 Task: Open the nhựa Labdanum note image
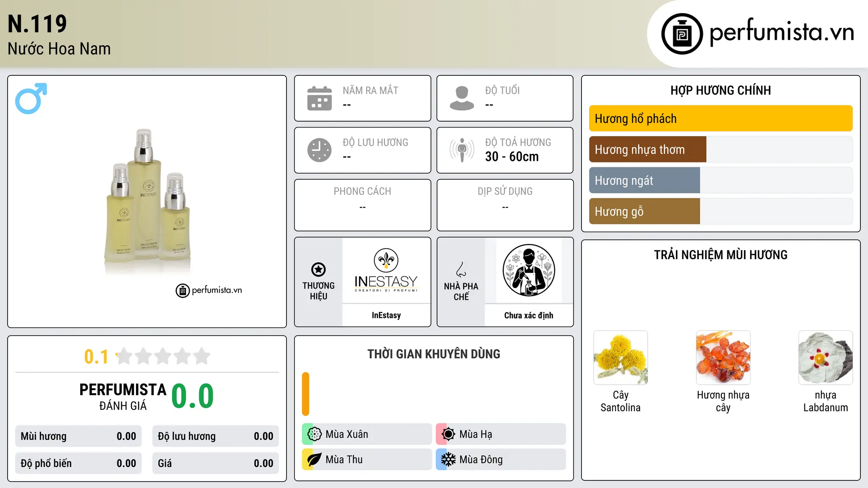[826, 358]
